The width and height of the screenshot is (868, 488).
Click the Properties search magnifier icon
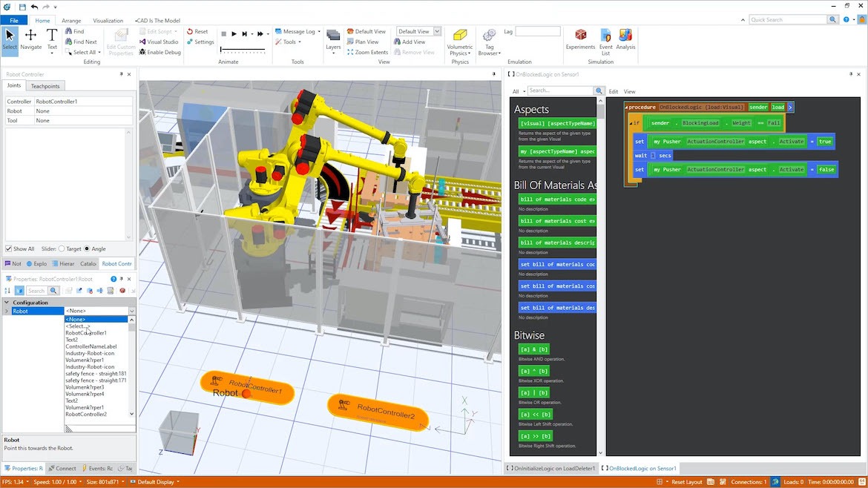pos(53,291)
